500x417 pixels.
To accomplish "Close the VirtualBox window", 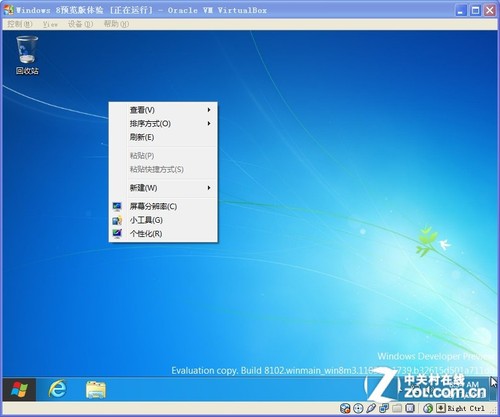I will click(490, 10).
